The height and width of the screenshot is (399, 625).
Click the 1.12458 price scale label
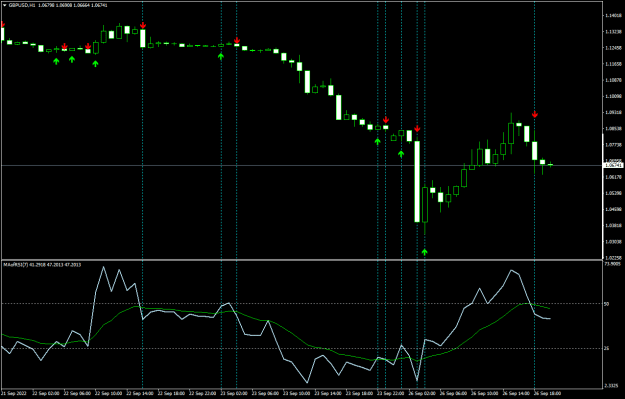613,48
